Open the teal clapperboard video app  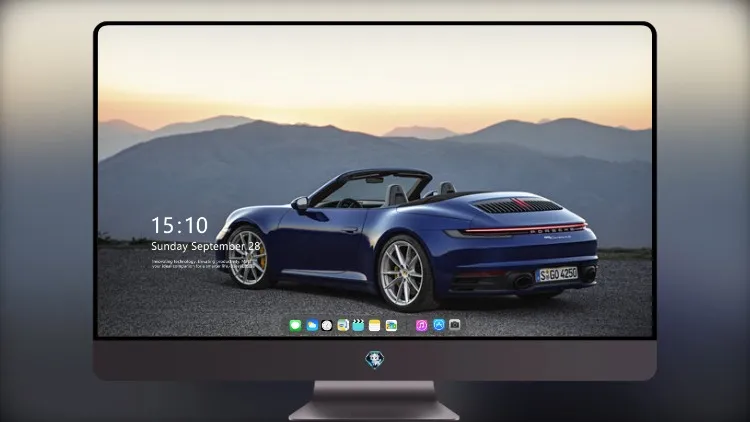coord(358,325)
